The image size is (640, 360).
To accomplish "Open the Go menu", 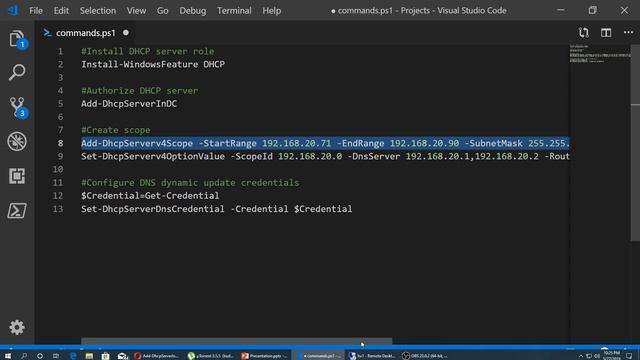I will (162, 11).
